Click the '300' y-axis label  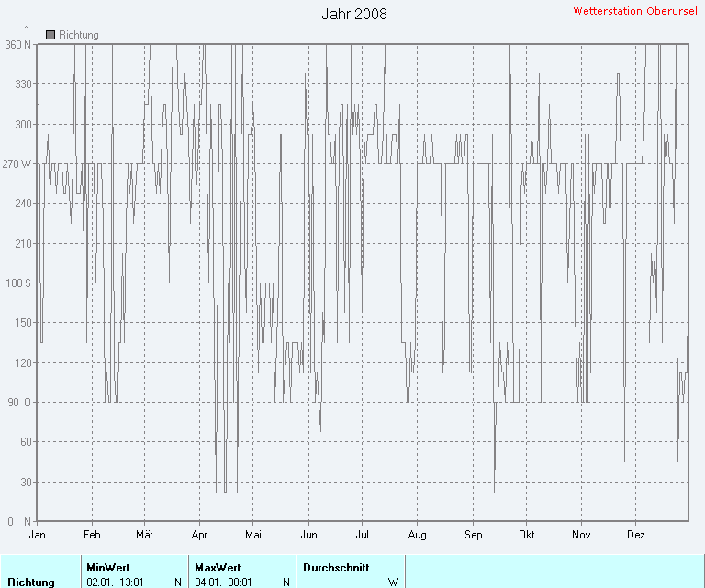tap(23, 124)
